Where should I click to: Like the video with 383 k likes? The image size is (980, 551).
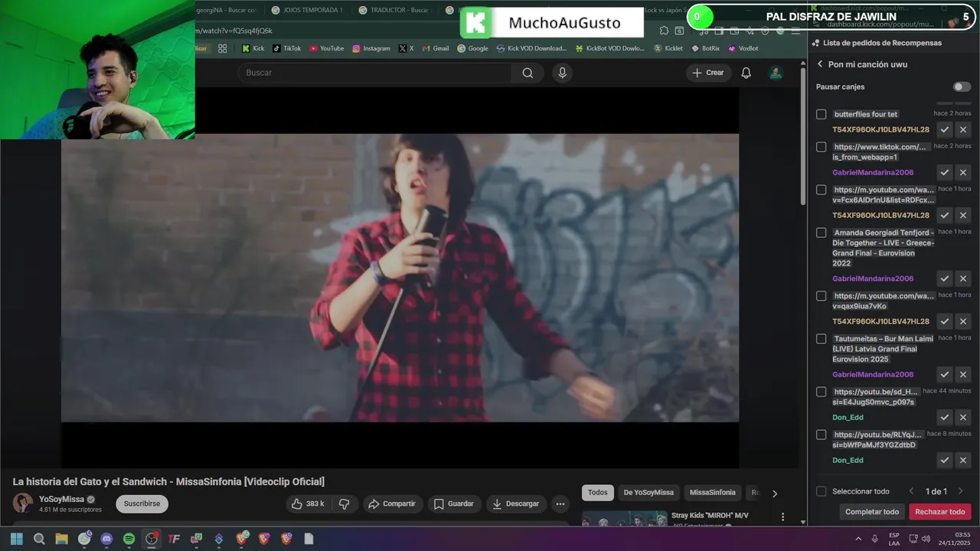pyautogui.click(x=308, y=504)
